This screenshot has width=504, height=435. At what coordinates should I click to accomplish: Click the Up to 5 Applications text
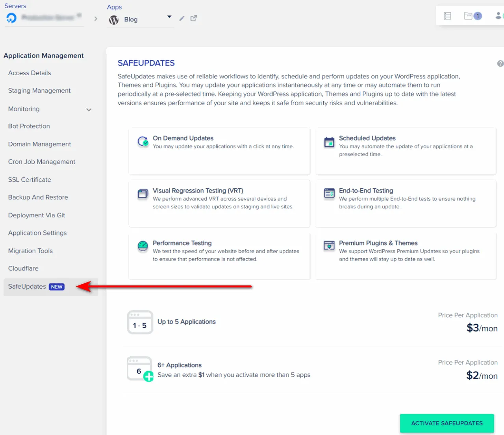[187, 322]
